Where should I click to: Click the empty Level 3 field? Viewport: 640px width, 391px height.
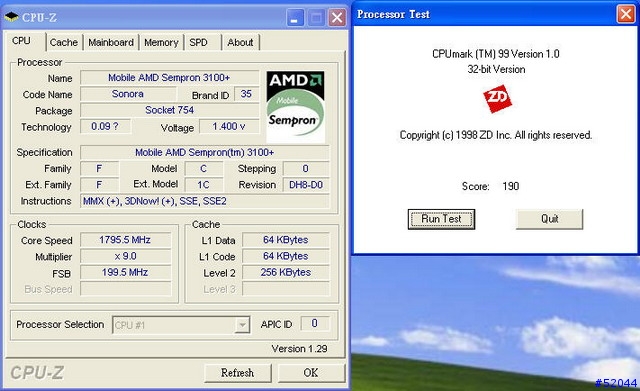(x=286, y=289)
